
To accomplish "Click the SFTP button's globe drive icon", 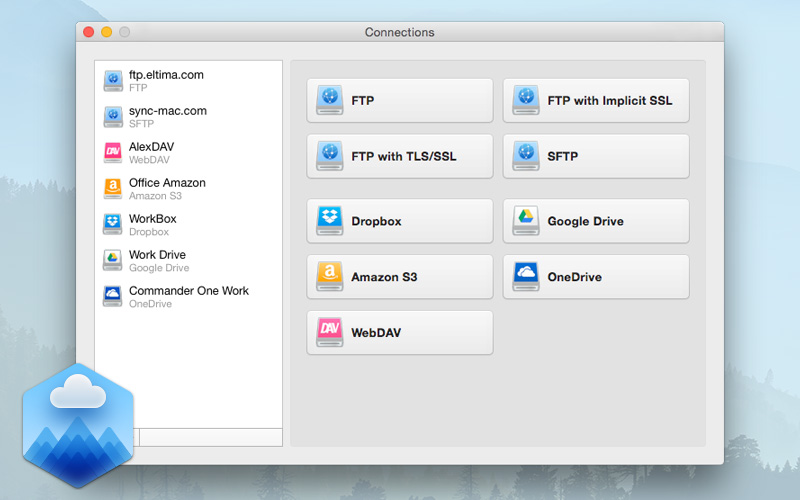I will [x=526, y=156].
